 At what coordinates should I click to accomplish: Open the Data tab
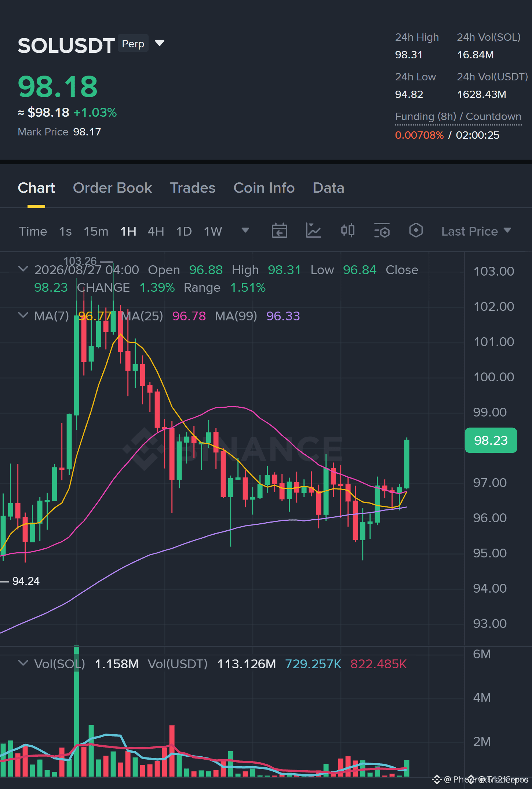point(328,188)
